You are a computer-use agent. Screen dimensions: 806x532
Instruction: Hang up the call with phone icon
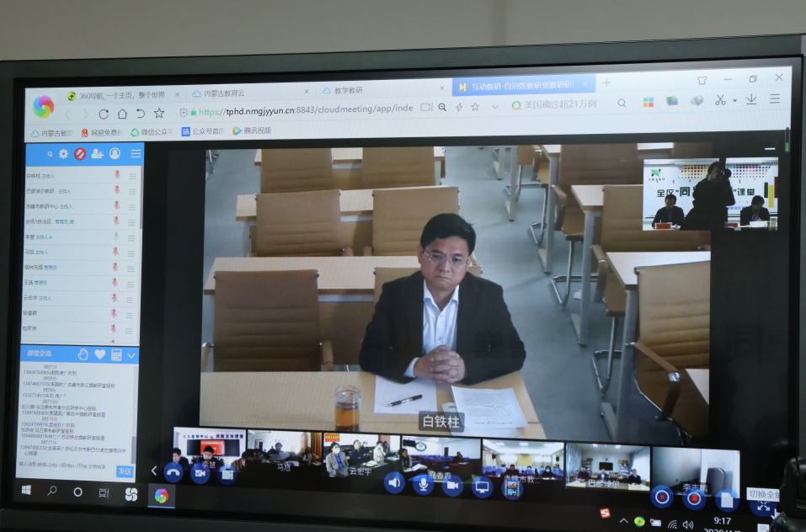tap(173, 473)
